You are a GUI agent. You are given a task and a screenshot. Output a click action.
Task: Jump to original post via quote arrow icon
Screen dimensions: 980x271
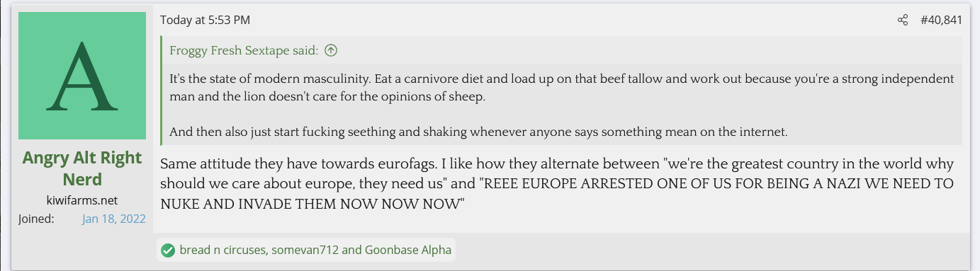[331, 50]
